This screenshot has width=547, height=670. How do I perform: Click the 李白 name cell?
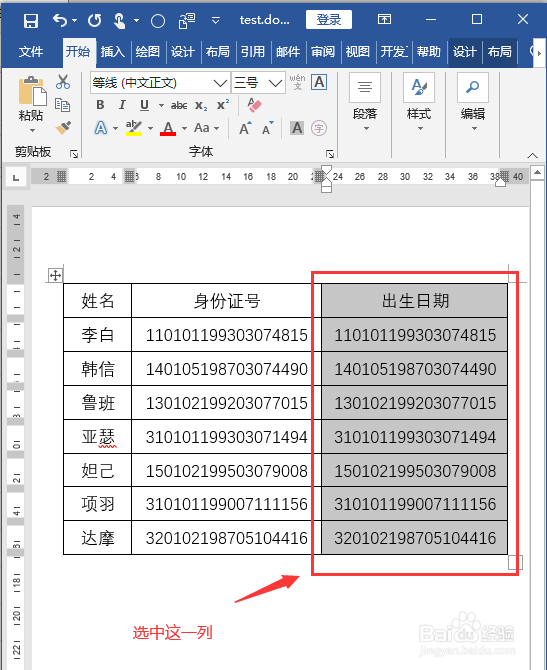(97, 335)
